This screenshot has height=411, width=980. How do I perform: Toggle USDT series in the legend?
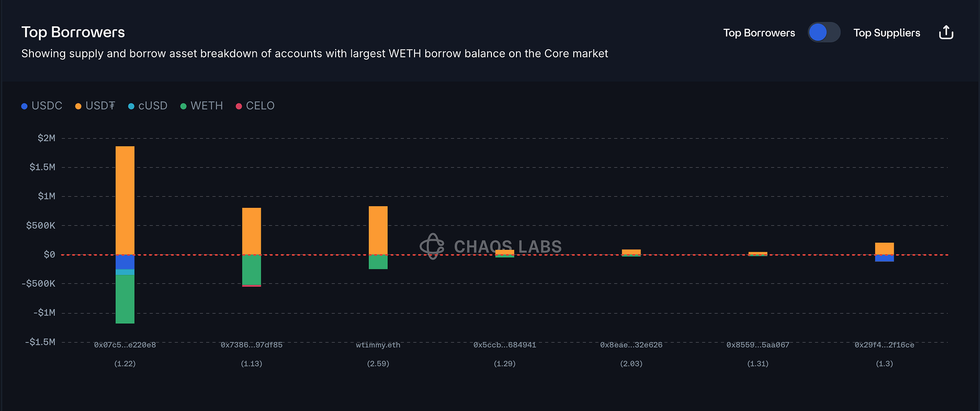(95, 106)
